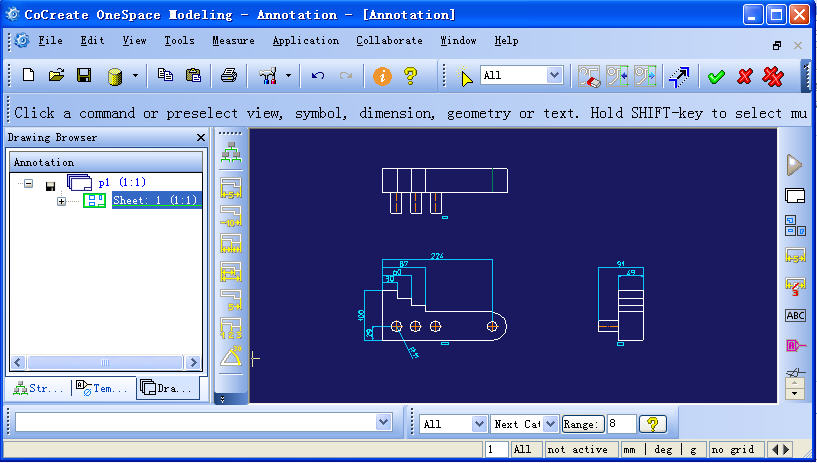Switch to the Dra... drawing tab
Viewport: 817px width, 463px height.
(168, 389)
